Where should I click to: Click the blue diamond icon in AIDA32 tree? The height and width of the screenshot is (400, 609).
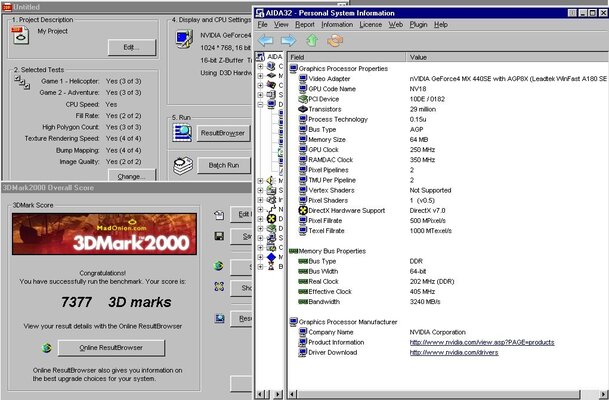tap(271, 257)
